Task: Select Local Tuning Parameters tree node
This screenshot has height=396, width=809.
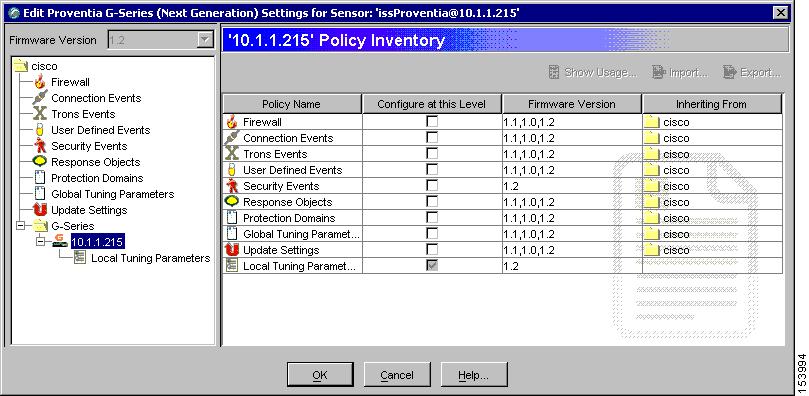Action: (151, 258)
